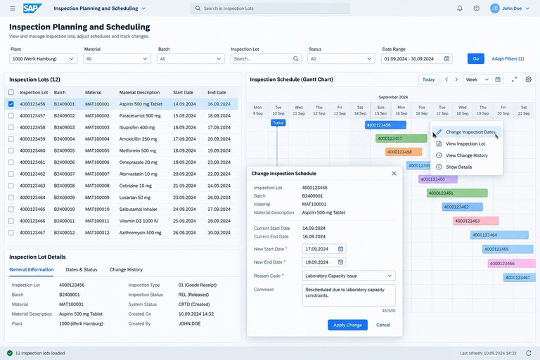The height and width of the screenshot is (360, 540).
Task: Switch to Dates & Status tab
Action: [82, 270]
